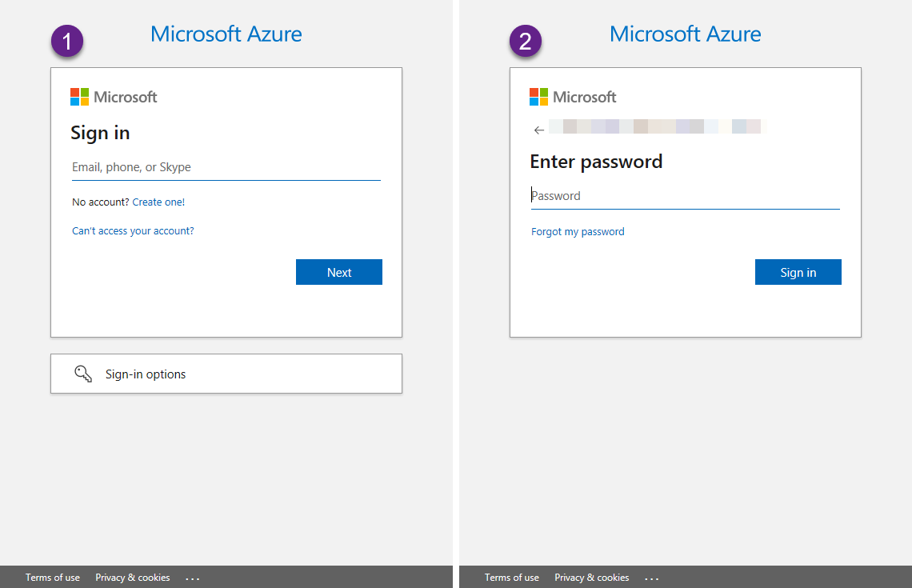Follow the Create one! link

158,202
